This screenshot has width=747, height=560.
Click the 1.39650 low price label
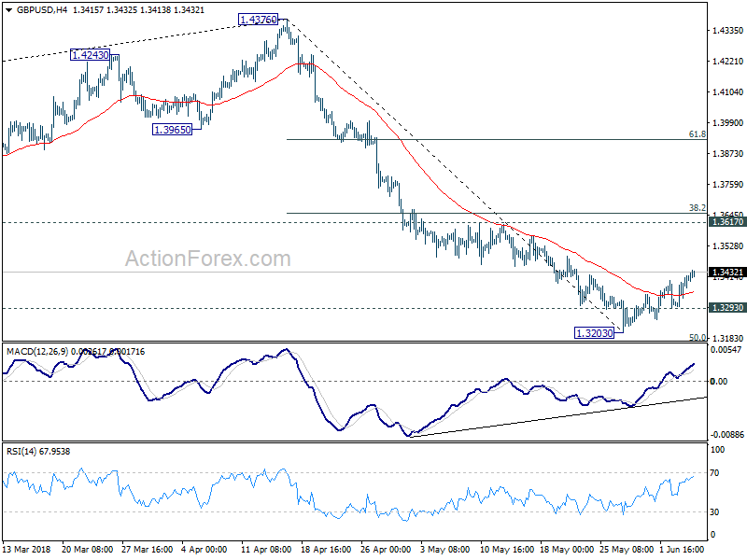coord(173,130)
